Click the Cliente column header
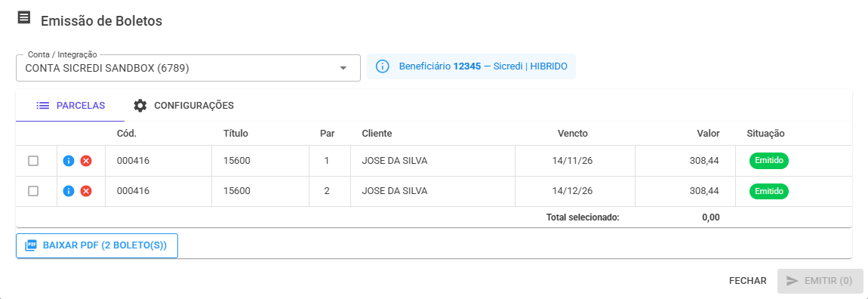 tap(377, 134)
